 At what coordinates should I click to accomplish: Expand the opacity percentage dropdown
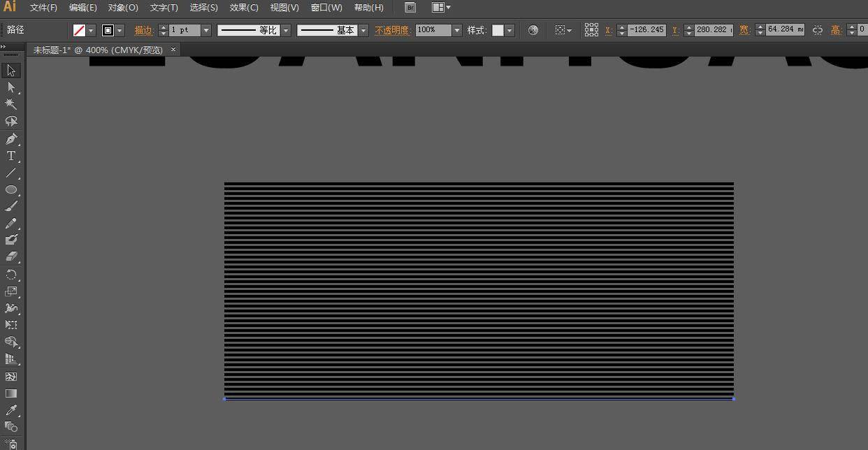(457, 30)
